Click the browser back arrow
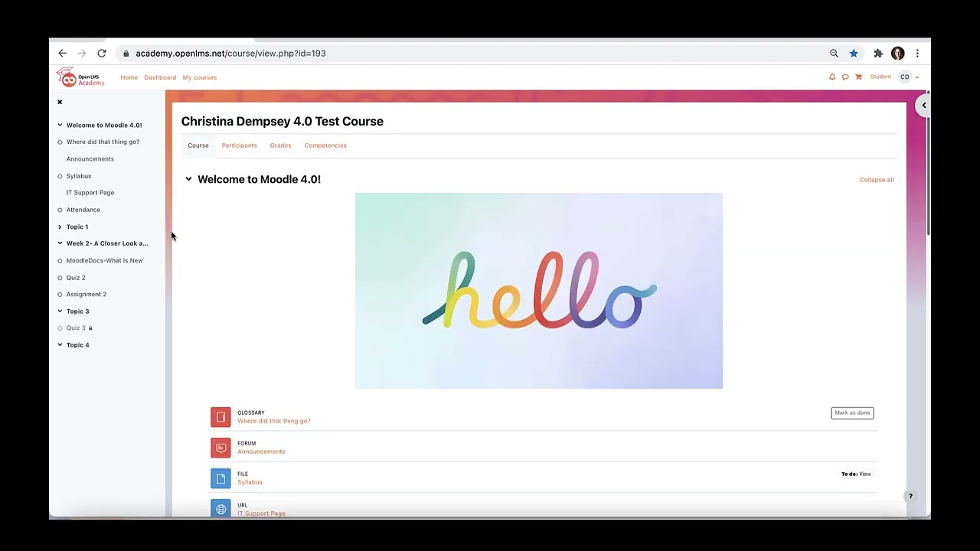980x551 pixels. (x=63, y=53)
